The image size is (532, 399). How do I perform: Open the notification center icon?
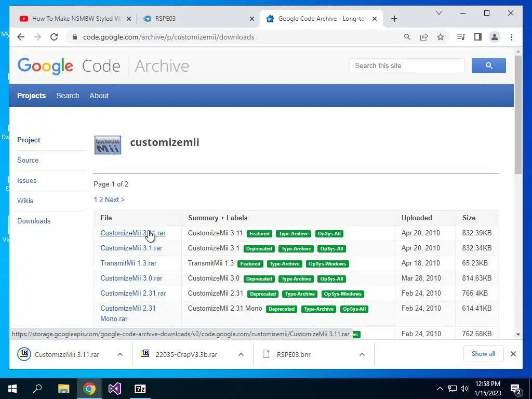coord(516,390)
